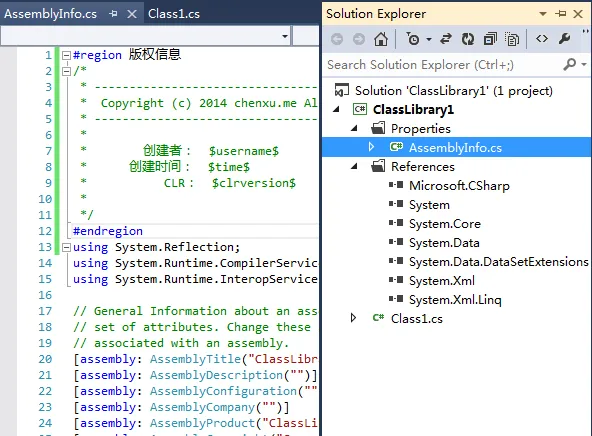
Task: Open Properties with the wrench icon
Action: point(564,39)
